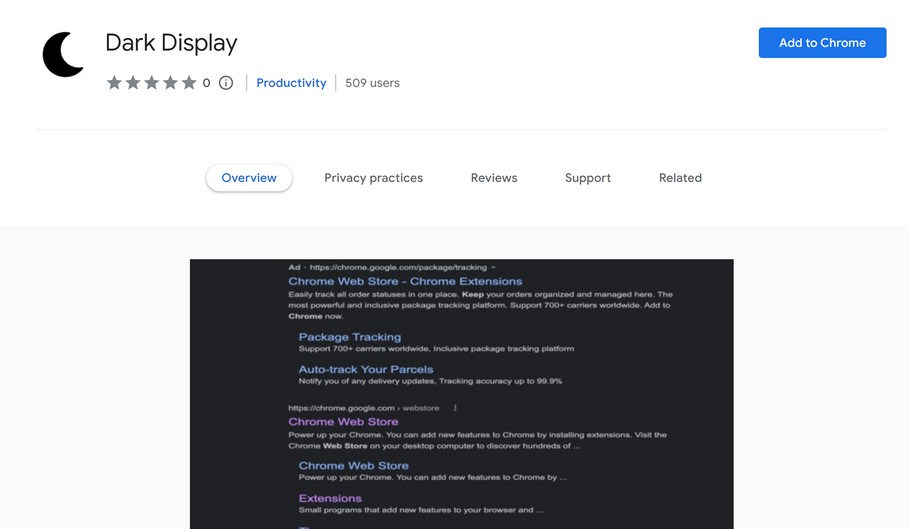This screenshot has height=529, width=909.
Task: Expand the arrow next to Ad URL
Action: 494,268
